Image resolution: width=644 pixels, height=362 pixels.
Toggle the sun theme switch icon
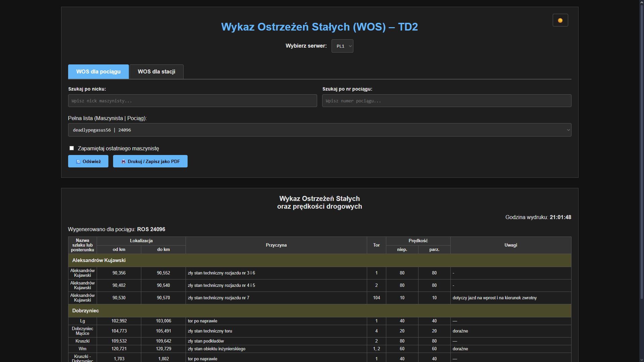(x=560, y=20)
